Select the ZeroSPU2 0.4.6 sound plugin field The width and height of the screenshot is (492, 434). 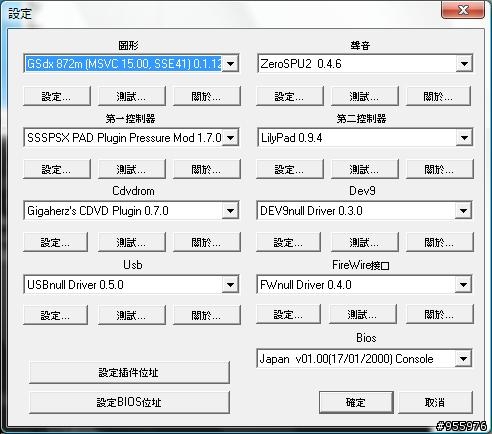[365, 64]
